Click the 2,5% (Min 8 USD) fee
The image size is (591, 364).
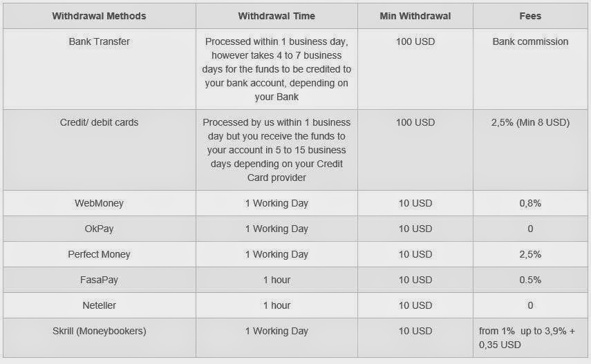tap(530, 122)
